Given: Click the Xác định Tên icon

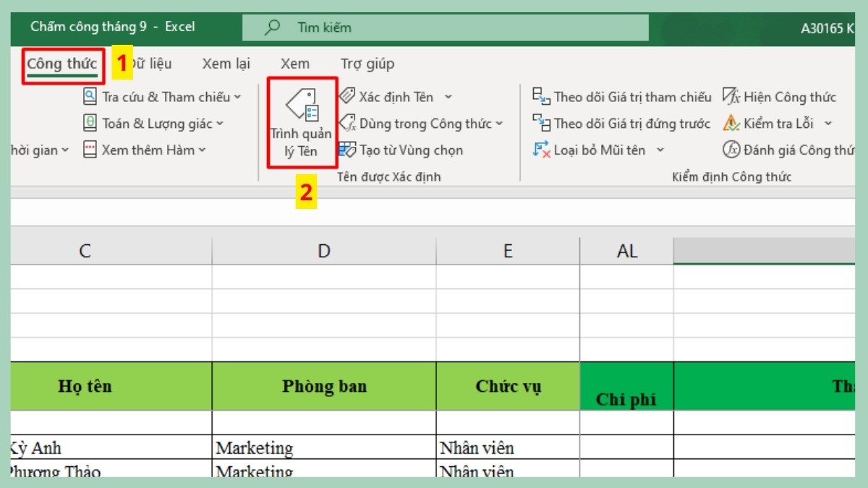Looking at the screenshot, I should (348, 96).
